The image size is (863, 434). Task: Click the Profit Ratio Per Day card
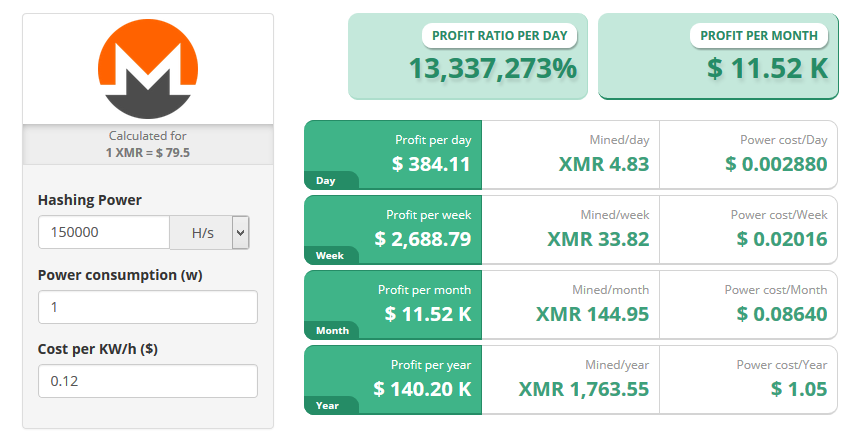[x=467, y=56]
